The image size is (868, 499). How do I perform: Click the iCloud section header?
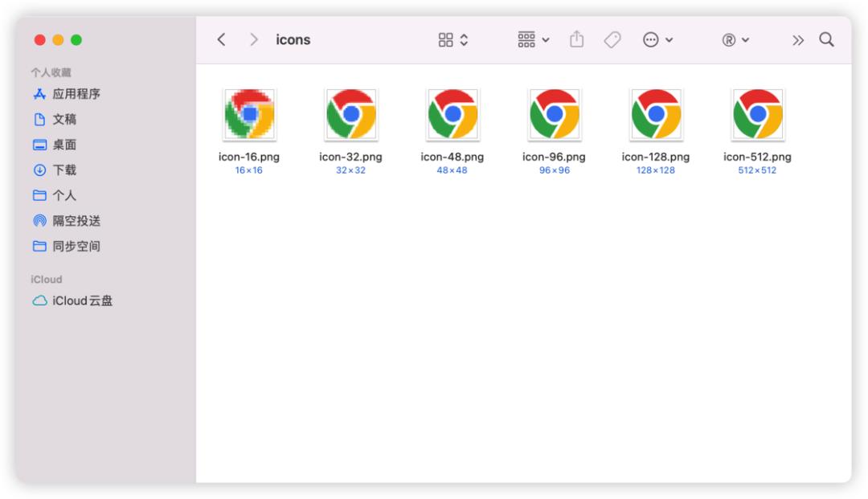(47, 280)
